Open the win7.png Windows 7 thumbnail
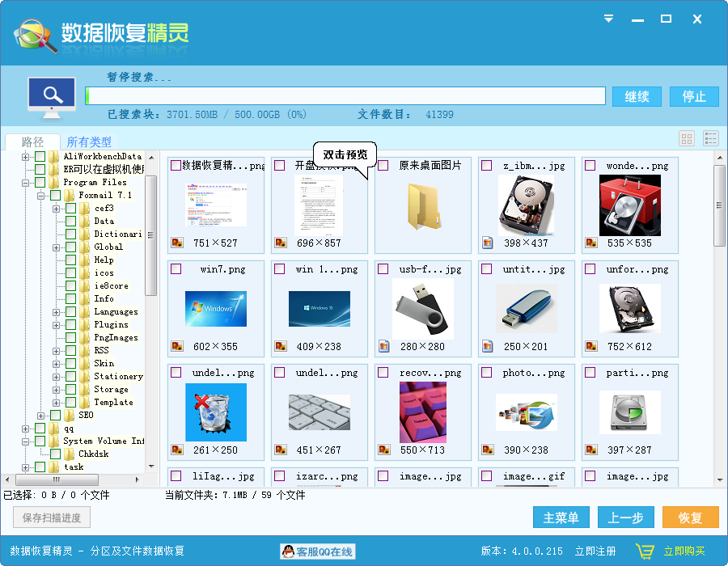728x566 pixels. coord(216,309)
